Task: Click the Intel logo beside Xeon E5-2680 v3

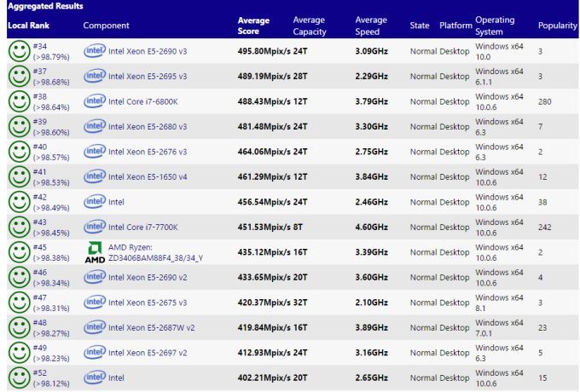Action: pyautogui.click(x=95, y=126)
